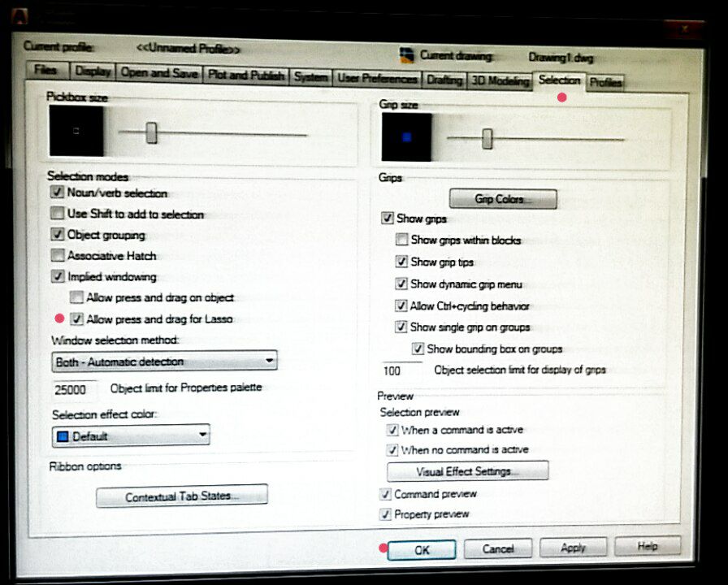This screenshot has height=585, width=728.
Task: Toggle Noun/verb selection checkbox
Action: [57, 192]
